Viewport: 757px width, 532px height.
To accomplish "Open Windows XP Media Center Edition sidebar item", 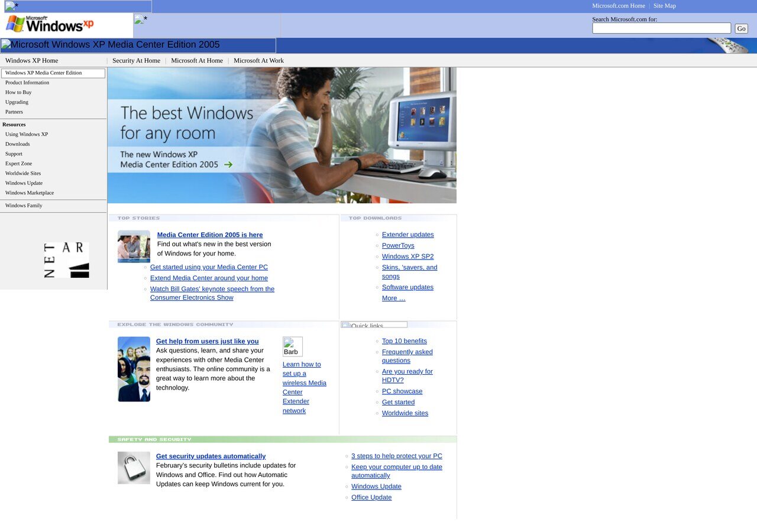I will coord(53,73).
